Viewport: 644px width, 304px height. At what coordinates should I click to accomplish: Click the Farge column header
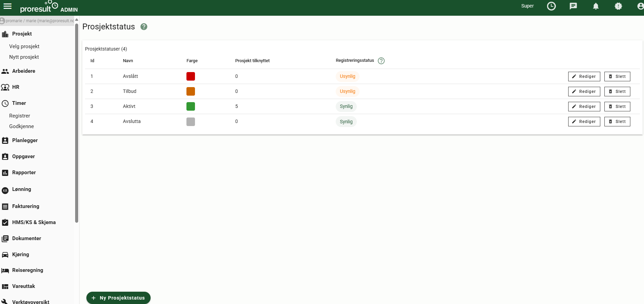192,61
